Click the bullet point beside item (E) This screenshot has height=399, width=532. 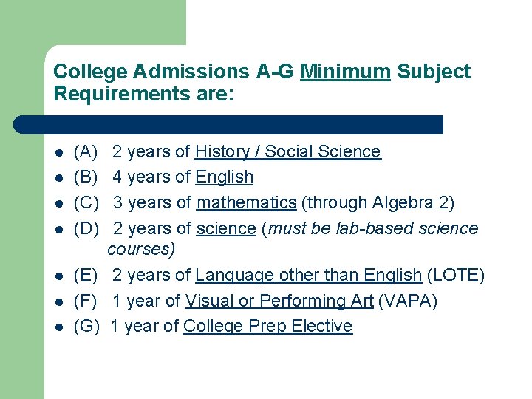59,276
